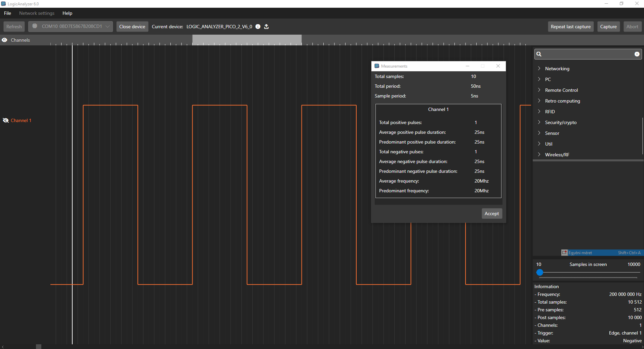Viewport: 644px width, 349px height.
Task: Click the Refresh button
Action: click(14, 27)
